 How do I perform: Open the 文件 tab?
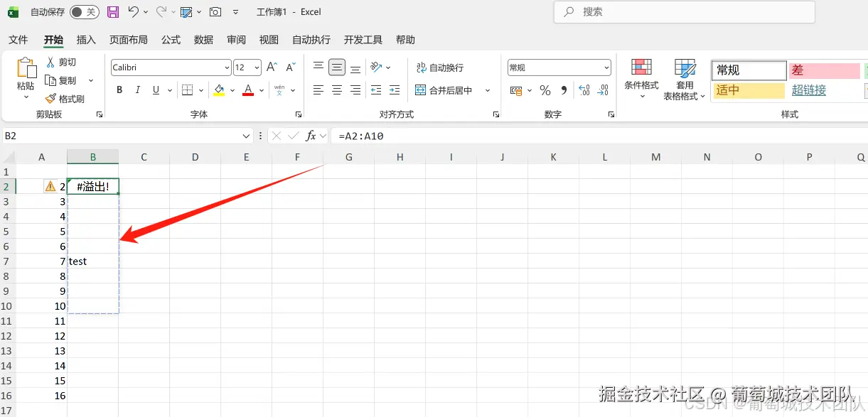click(x=18, y=40)
